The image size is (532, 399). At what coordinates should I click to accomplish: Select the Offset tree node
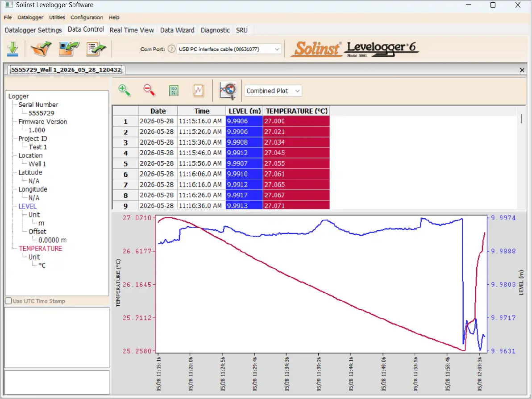[x=37, y=232]
